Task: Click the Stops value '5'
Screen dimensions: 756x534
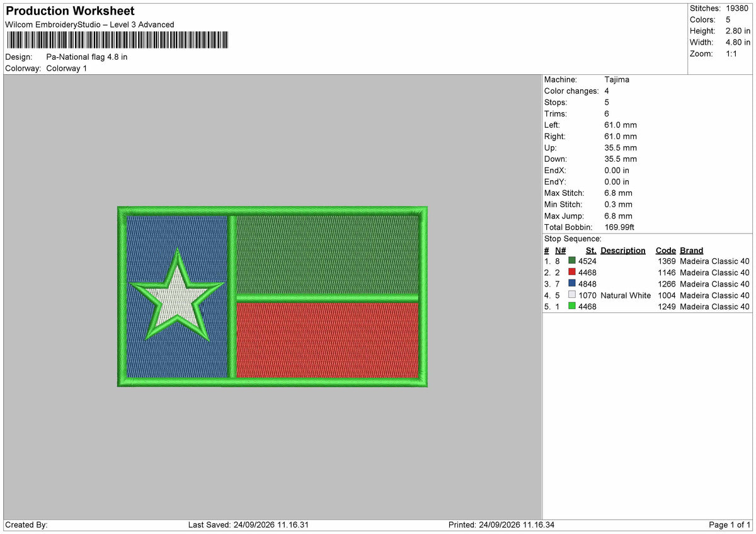Action: pyautogui.click(x=607, y=102)
